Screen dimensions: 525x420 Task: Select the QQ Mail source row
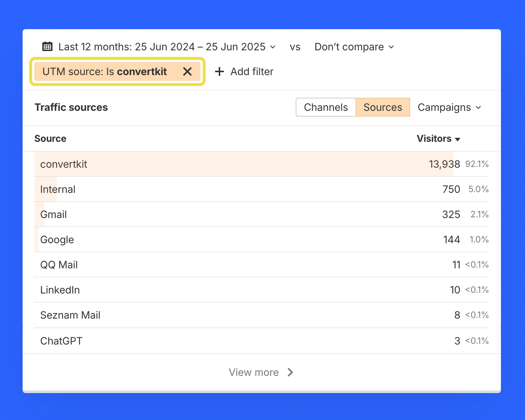click(x=262, y=265)
